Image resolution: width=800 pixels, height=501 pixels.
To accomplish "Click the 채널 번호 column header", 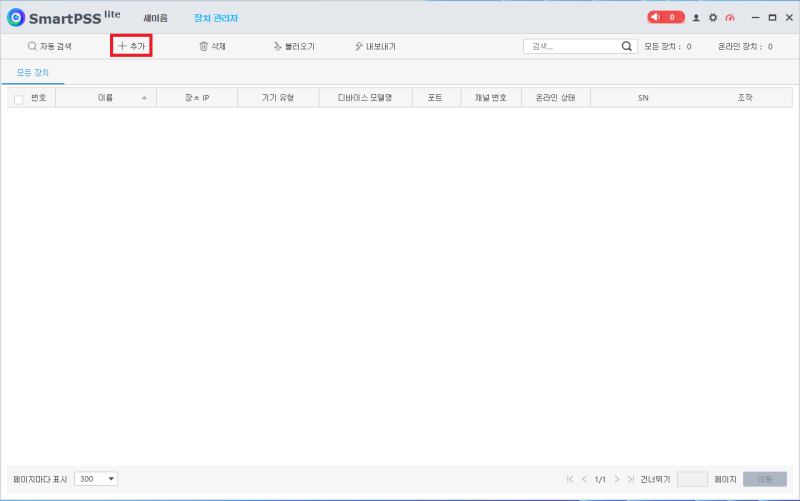I will point(491,97).
